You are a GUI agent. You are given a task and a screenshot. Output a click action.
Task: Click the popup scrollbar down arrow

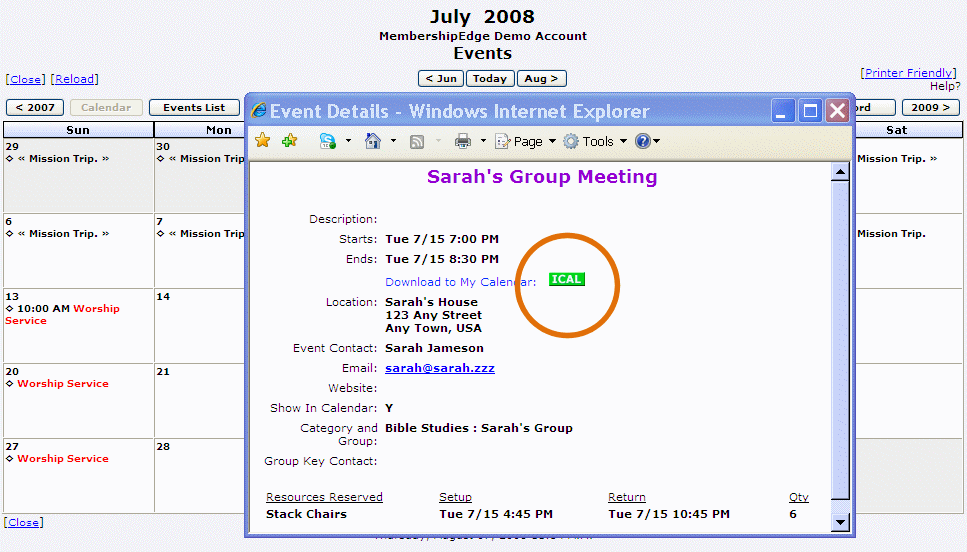click(x=840, y=522)
